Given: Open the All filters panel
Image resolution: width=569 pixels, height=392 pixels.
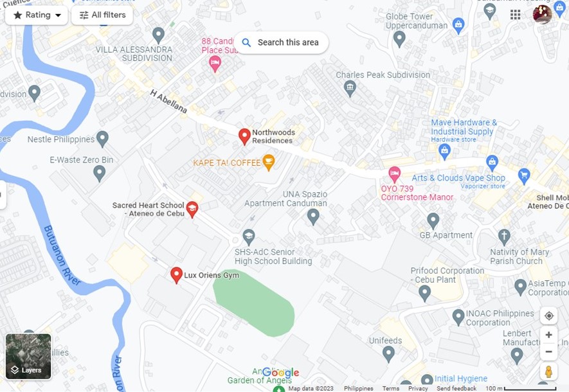Looking at the screenshot, I should 102,15.
